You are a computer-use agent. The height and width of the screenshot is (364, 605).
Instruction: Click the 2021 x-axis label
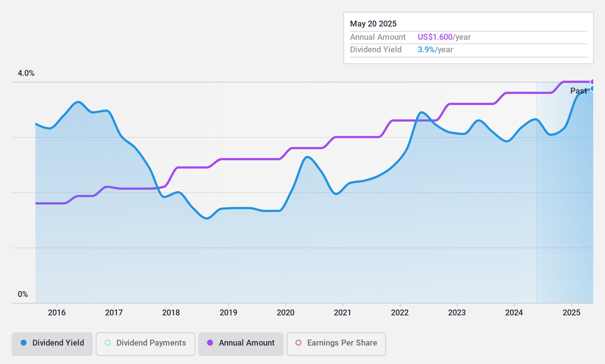point(343,313)
